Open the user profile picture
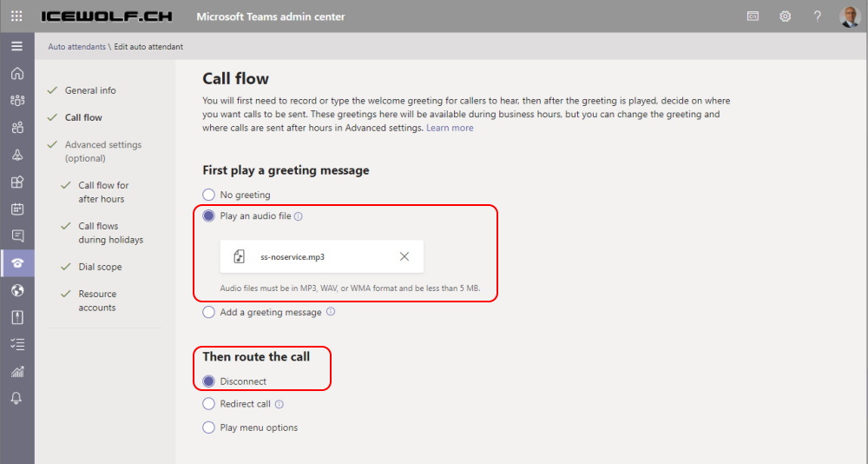 (x=849, y=17)
